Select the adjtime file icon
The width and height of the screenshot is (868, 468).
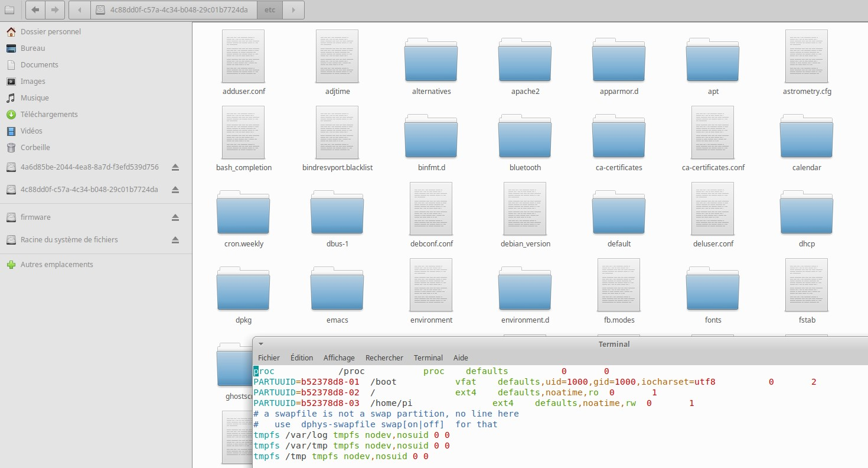(x=337, y=57)
